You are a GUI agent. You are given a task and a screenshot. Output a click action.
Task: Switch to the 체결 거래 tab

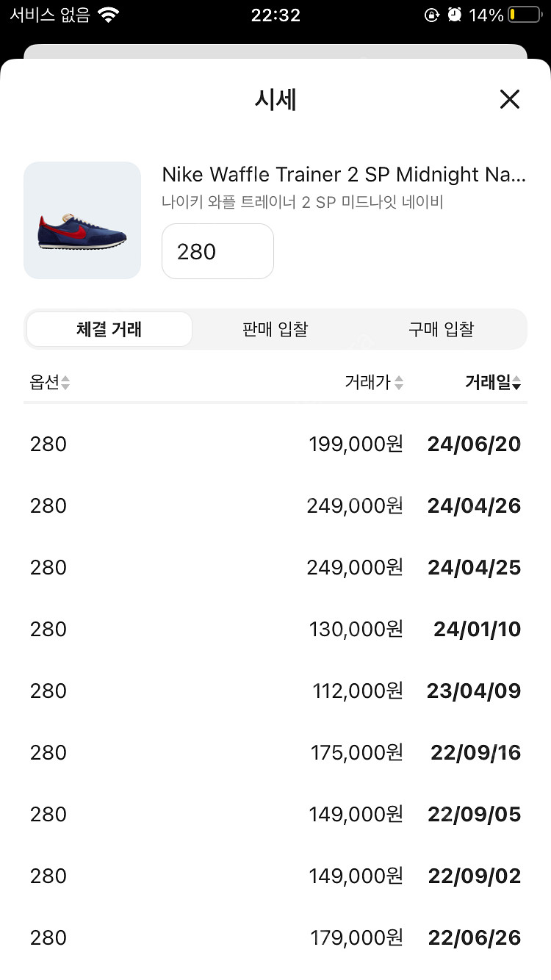[x=109, y=329]
